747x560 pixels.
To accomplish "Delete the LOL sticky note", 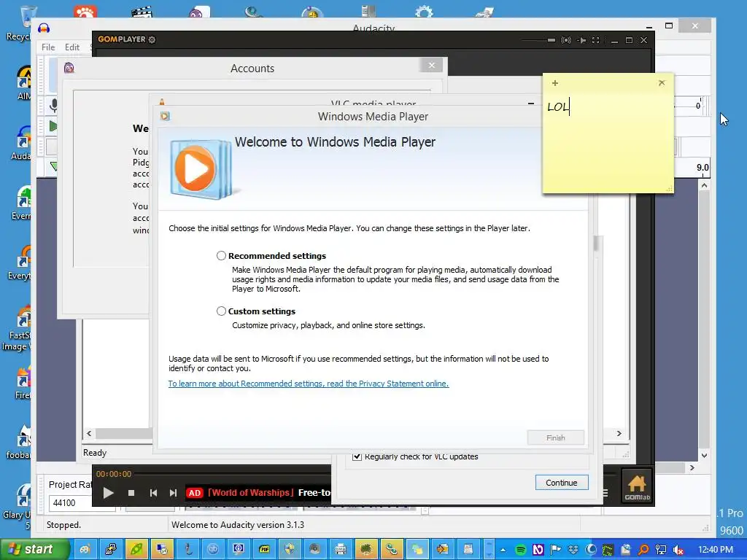I will [662, 83].
